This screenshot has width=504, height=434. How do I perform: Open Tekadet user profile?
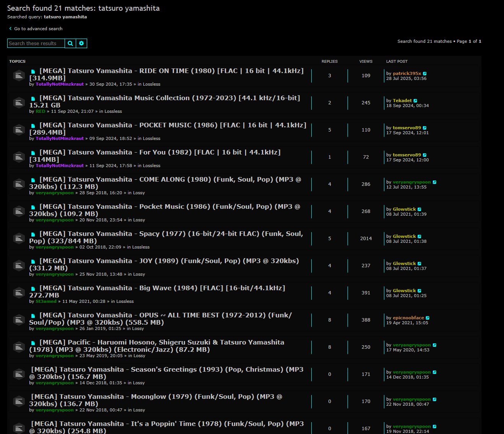pyautogui.click(x=402, y=101)
